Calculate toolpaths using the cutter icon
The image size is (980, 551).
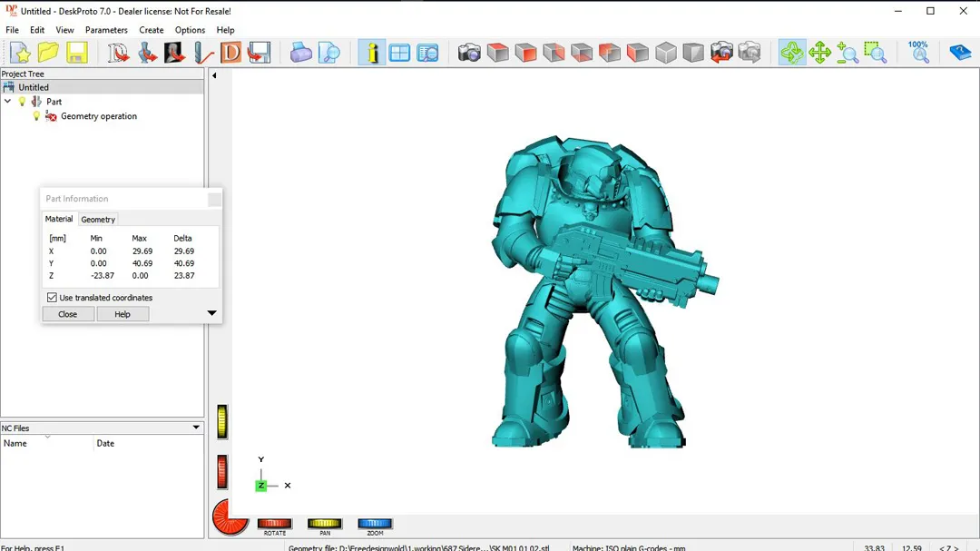[x=202, y=53]
